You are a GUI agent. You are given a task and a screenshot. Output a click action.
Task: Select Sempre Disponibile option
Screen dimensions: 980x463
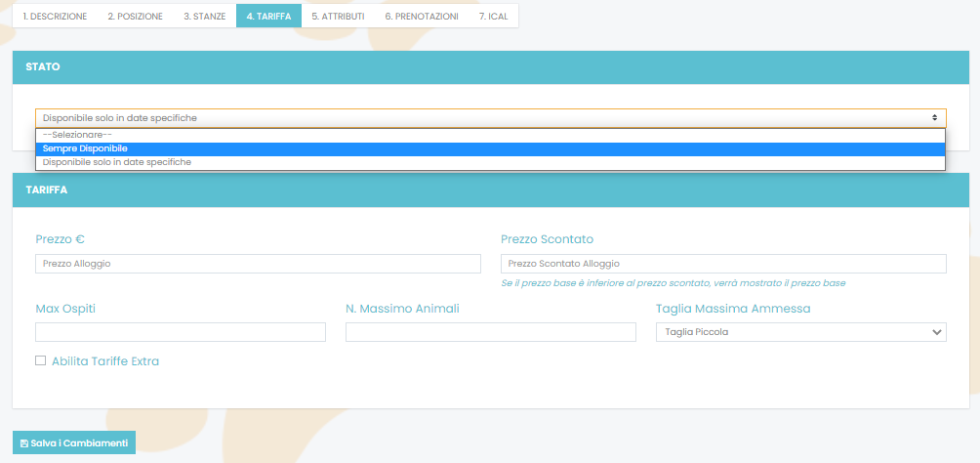tap(86, 148)
